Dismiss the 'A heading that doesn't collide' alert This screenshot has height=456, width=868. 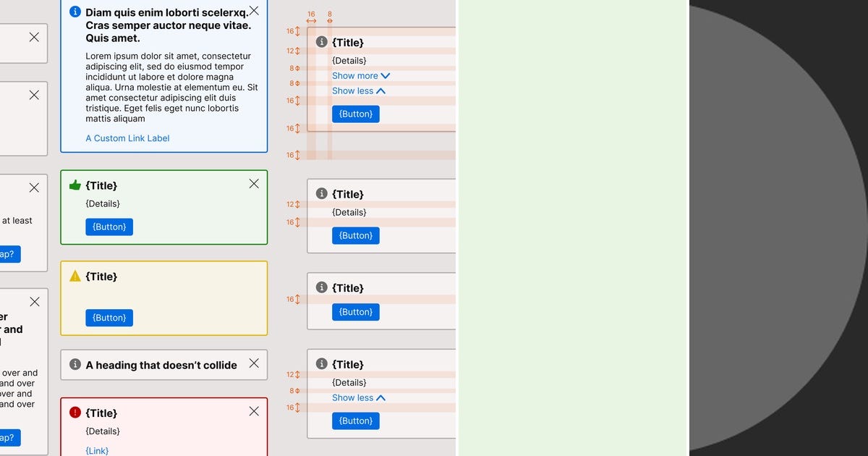coord(254,365)
